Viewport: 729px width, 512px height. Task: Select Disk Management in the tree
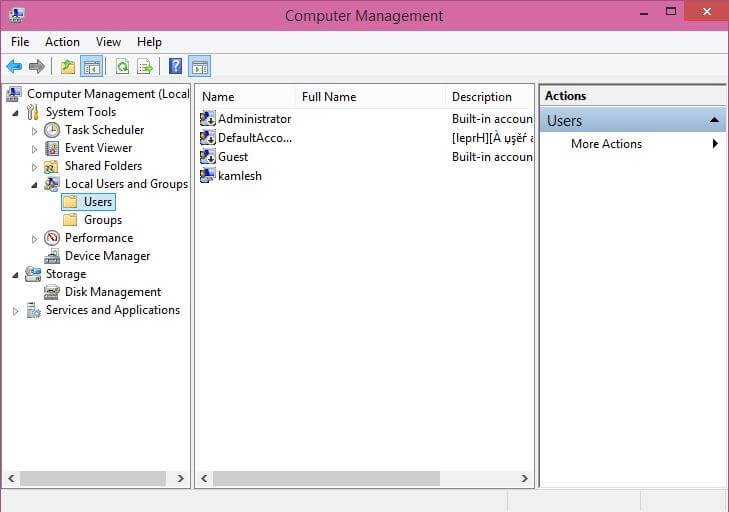(113, 292)
